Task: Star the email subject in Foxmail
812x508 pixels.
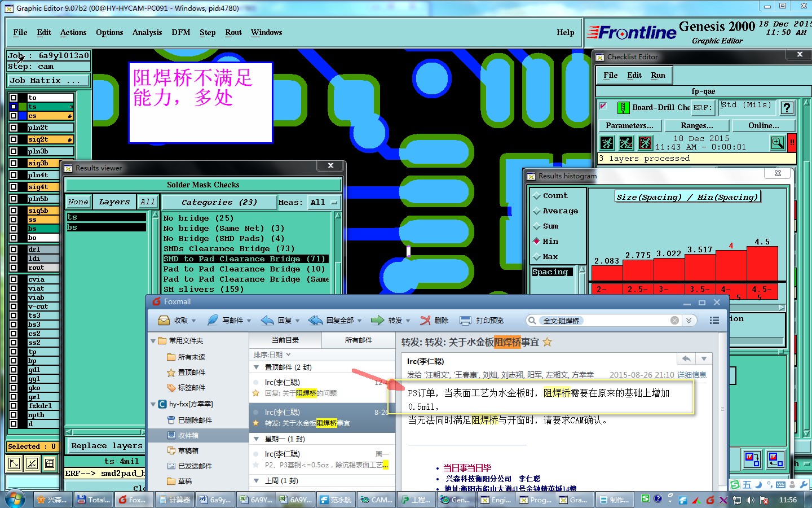Action: (547, 342)
